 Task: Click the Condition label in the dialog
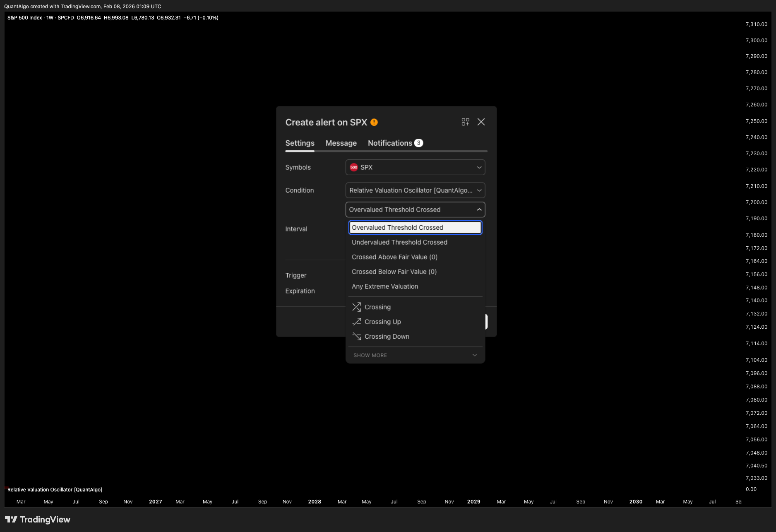pyautogui.click(x=300, y=190)
